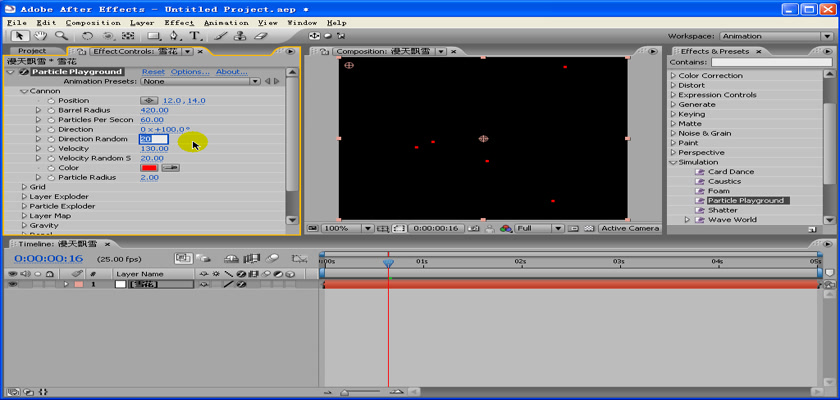Click the Options... link
This screenshot has width=840, height=400.
pyautogui.click(x=190, y=72)
